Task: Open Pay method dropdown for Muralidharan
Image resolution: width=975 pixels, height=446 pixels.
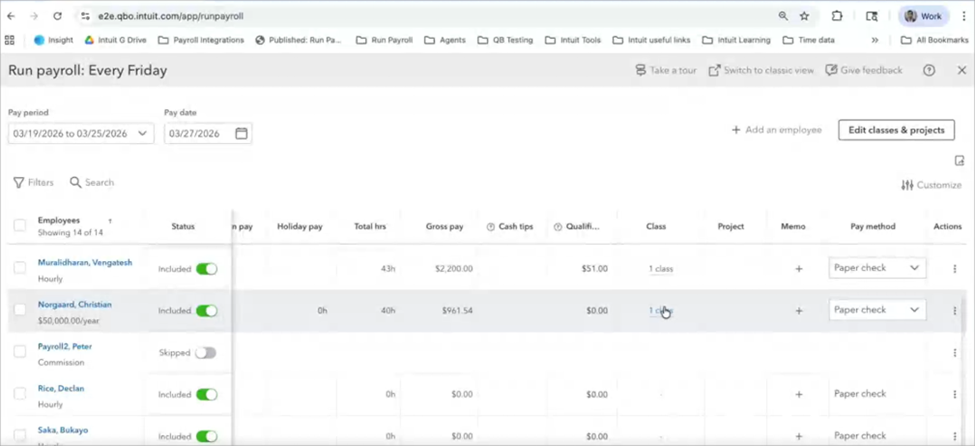Action: coord(877,268)
